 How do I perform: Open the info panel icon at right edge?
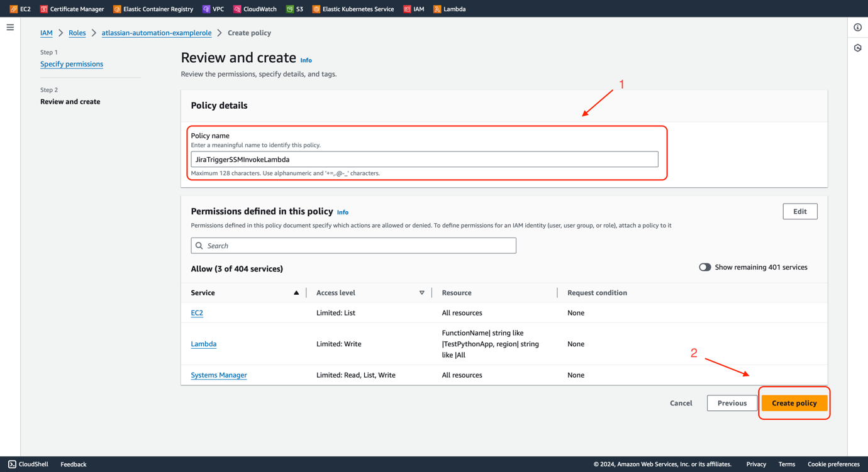click(858, 28)
